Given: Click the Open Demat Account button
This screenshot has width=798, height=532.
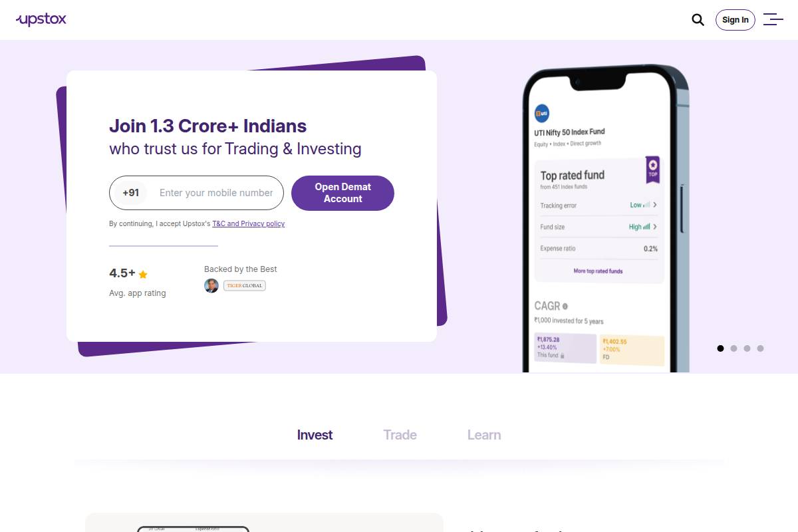Looking at the screenshot, I should click(342, 193).
